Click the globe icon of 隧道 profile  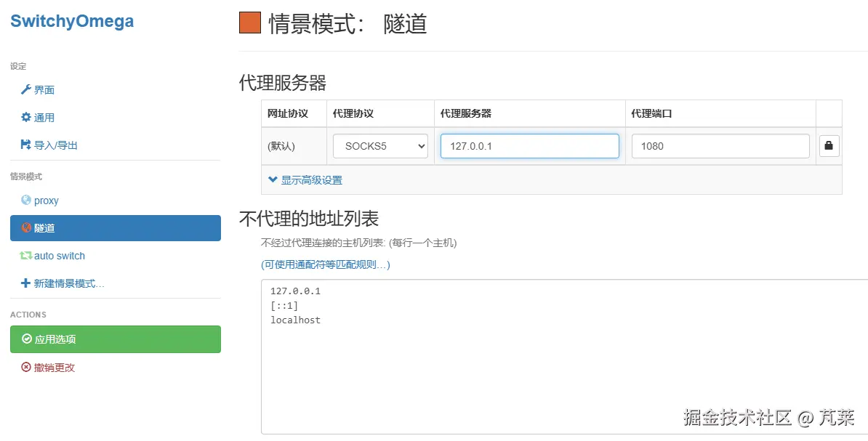(26, 228)
